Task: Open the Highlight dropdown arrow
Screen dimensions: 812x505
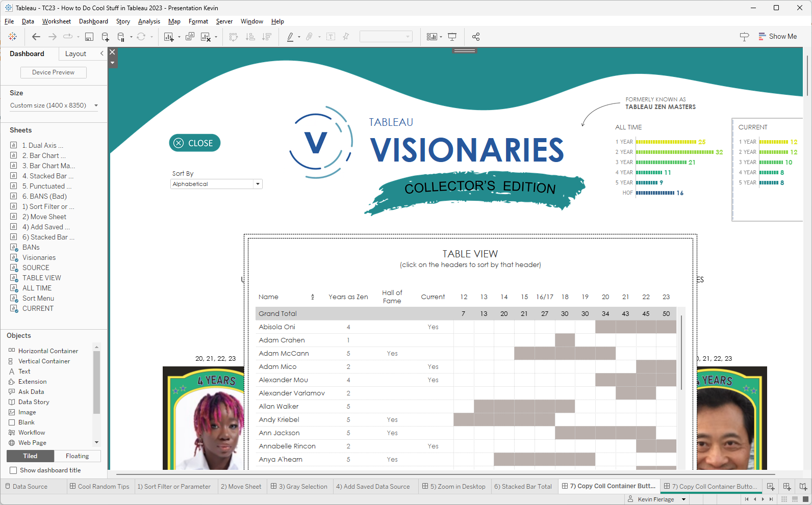Action: [299, 37]
